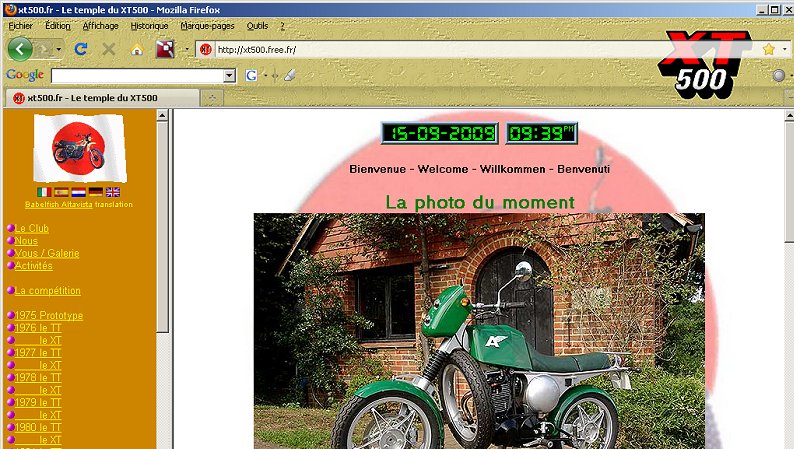Click the La photo du moment heading
The width and height of the screenshot is (794, 449).
coord(480,202)
